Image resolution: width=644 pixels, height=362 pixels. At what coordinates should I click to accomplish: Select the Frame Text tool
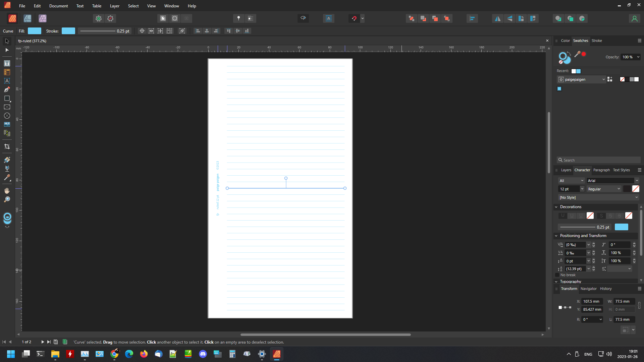tap(7, 63)
